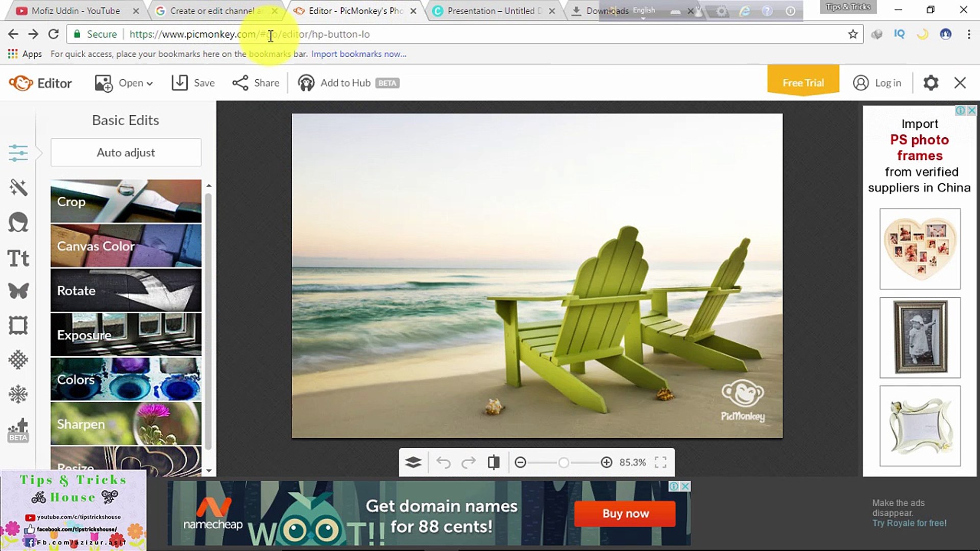Toggle the compare-original view icon

click(493, 462)
